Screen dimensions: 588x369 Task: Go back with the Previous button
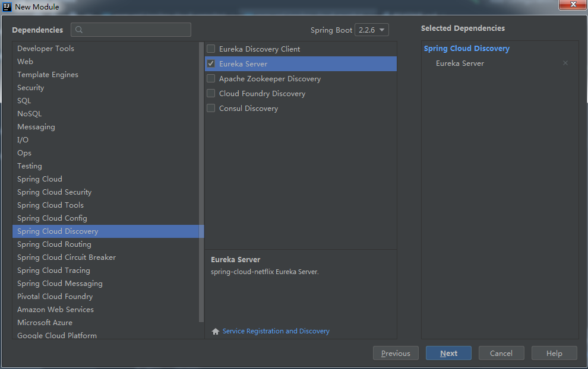tap(396, 353)
